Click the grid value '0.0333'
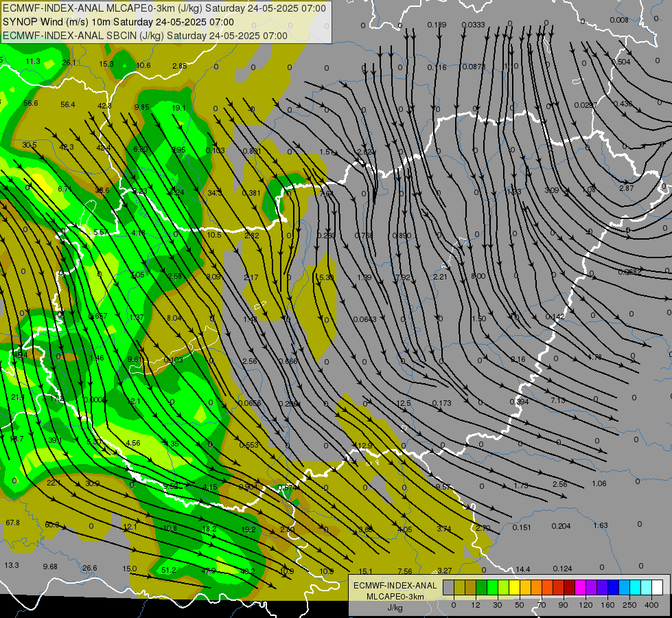This screenshot has height=618, width=672. (474, 25)
